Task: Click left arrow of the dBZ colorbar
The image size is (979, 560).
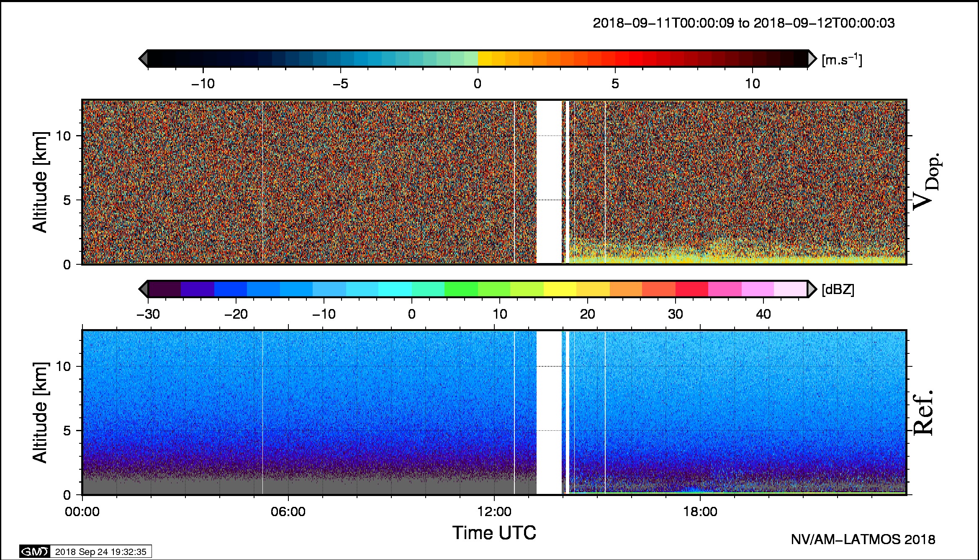Action: point(143,289)
